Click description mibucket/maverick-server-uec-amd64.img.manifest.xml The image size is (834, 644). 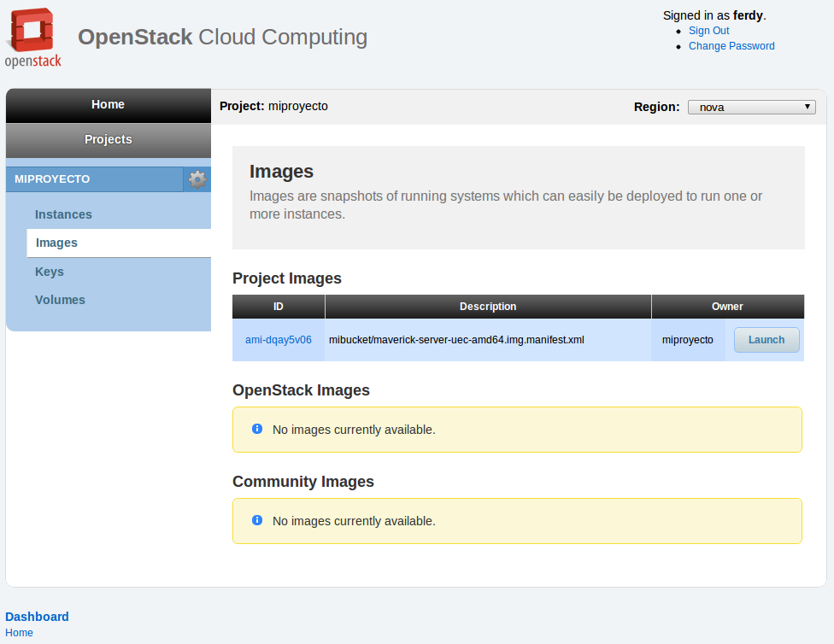pos(456,340)
